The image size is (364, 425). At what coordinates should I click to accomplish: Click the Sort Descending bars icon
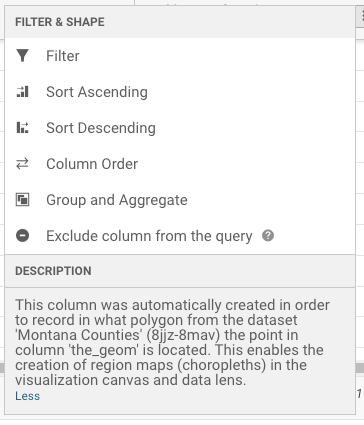tap(22, 128)
